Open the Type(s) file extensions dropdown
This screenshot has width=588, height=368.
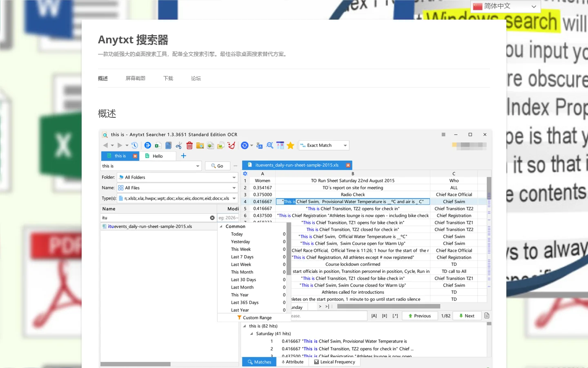(x=178, y=198)
